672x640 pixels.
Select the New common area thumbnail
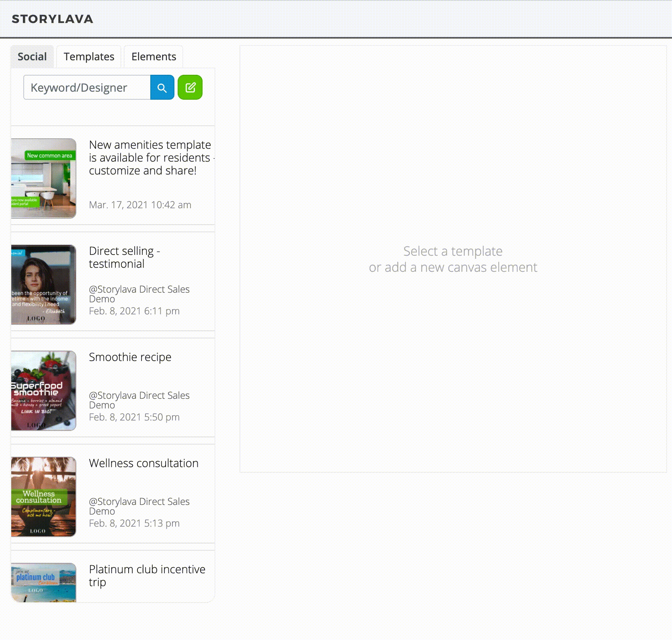(x=43, y=178)
